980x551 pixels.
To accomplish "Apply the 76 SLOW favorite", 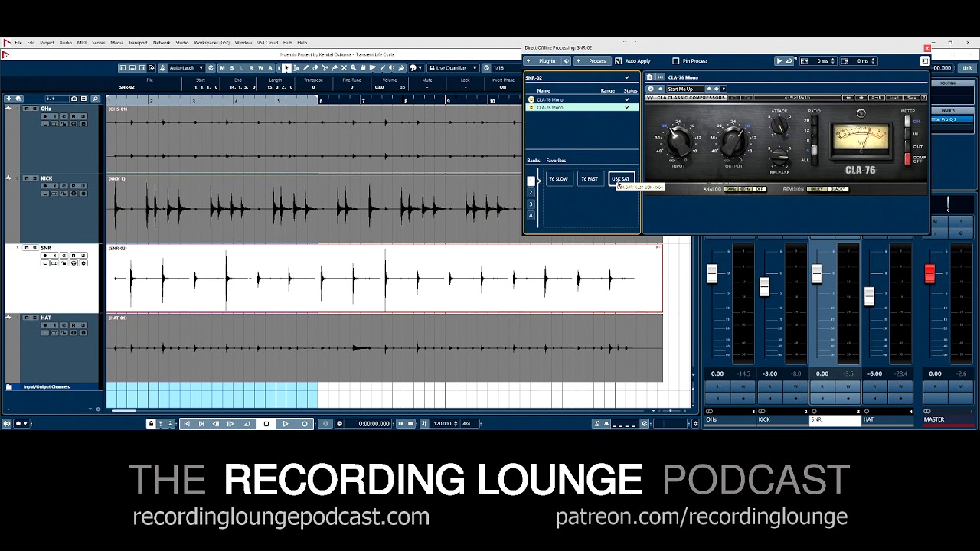I will (x=559, y=179).
